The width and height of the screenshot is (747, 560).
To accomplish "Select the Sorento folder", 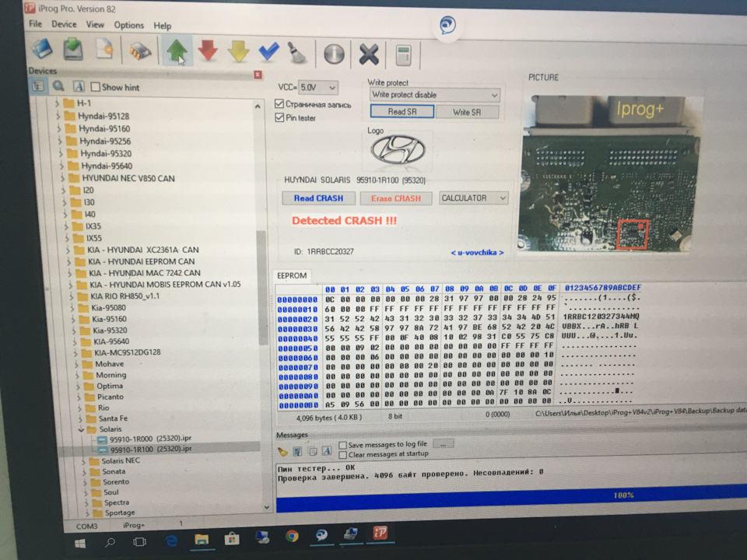I will coord(116,482).
